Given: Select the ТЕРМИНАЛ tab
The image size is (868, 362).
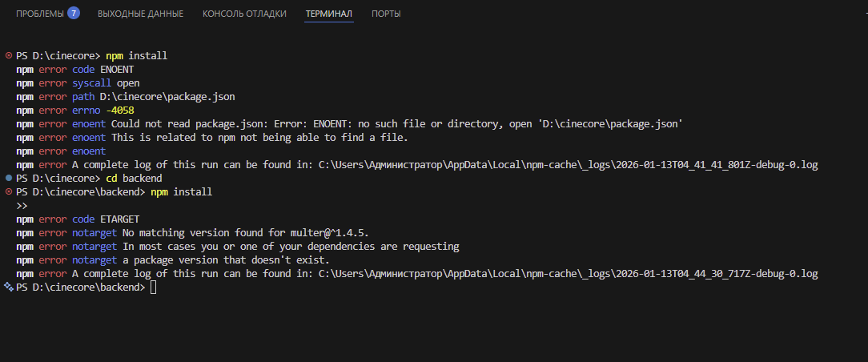Looking at the screenshot, I should [x=329, y=14].
